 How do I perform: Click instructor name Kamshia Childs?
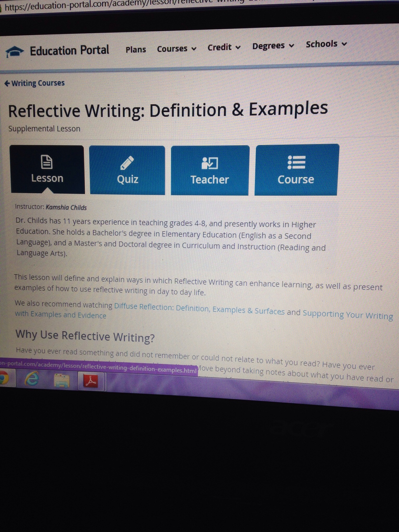pyautogui.click(x=66, y=207)
